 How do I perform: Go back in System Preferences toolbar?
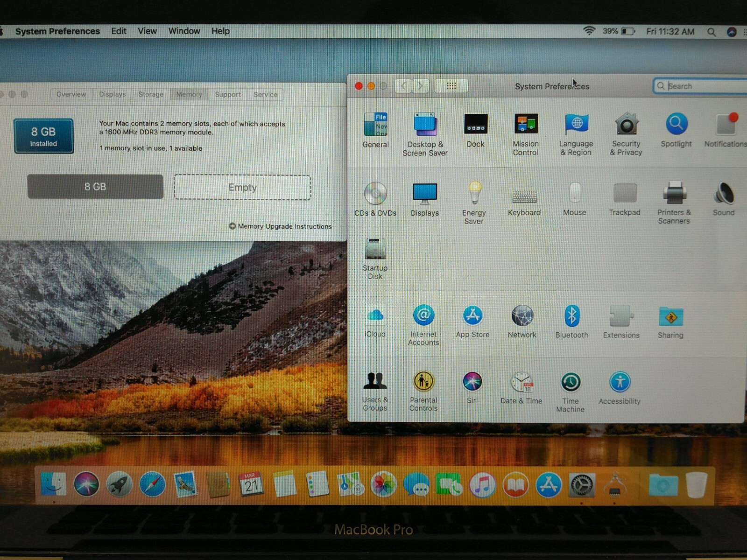(403, 86)
